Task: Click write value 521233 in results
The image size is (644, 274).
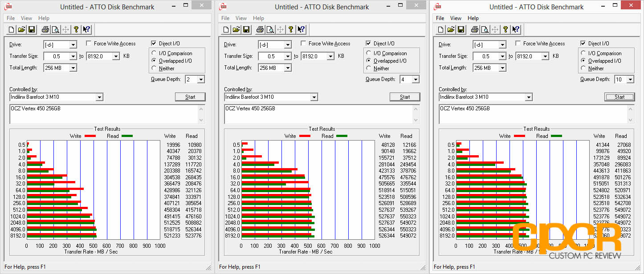Action: pyautogui.click(x=172, y=236)
